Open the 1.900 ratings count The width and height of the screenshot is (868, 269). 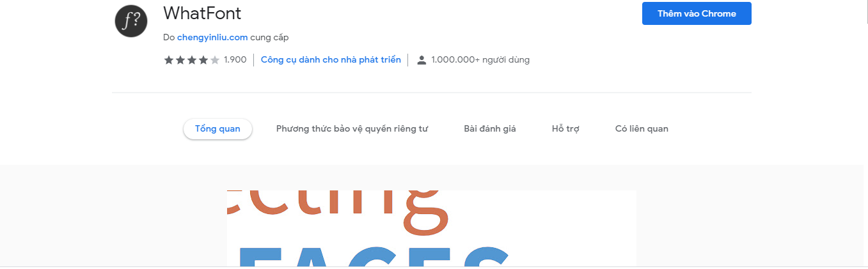click(x=235, y=60)
